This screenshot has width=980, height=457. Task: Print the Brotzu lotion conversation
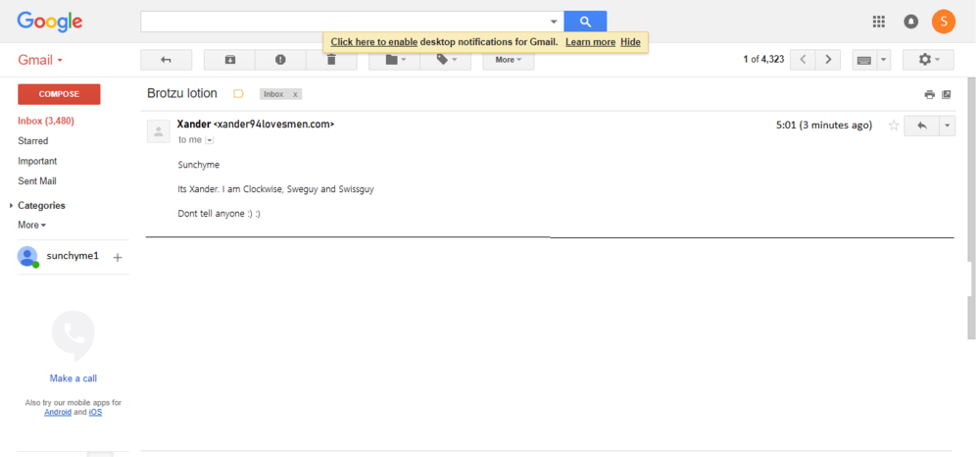(x=929, y=95)
